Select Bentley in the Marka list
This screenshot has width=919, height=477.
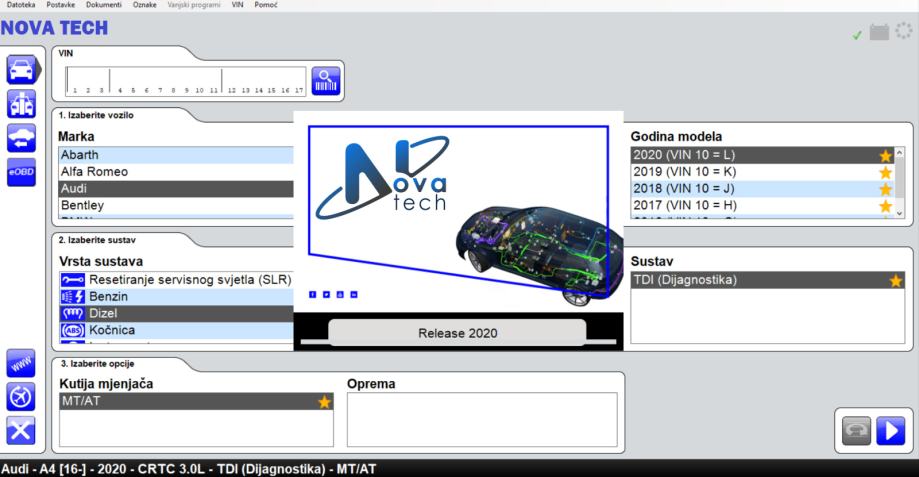(176, 205)
